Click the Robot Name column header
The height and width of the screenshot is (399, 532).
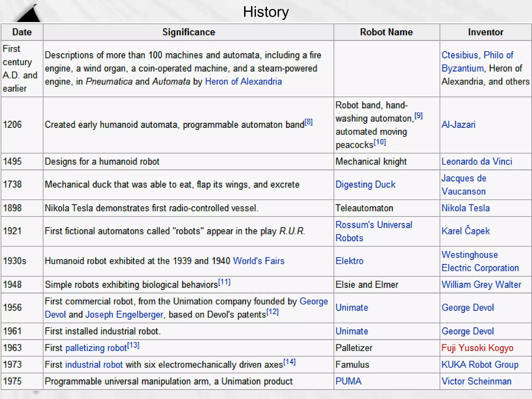[x=387, y=32]
